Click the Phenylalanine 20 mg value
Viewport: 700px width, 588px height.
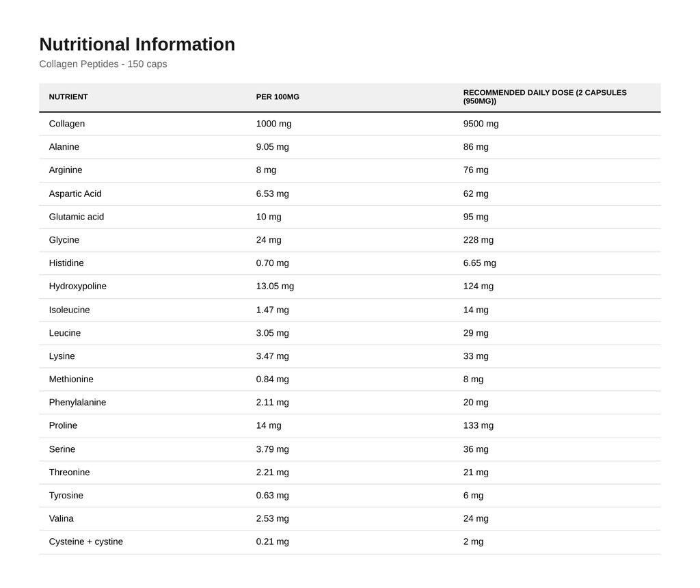tap(476, 402)
